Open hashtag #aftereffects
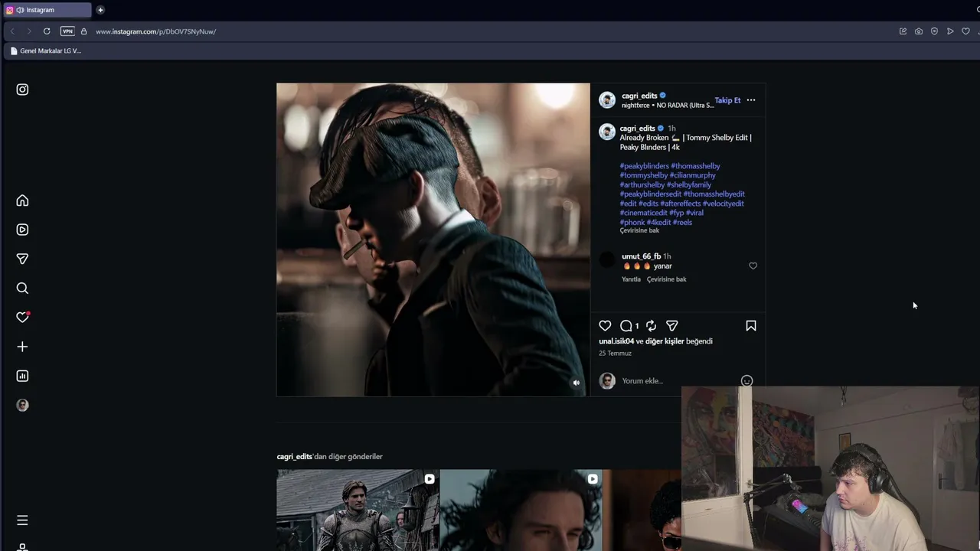Screen dimensions: 980x551 pyautogui.click(x=681, y=204)
